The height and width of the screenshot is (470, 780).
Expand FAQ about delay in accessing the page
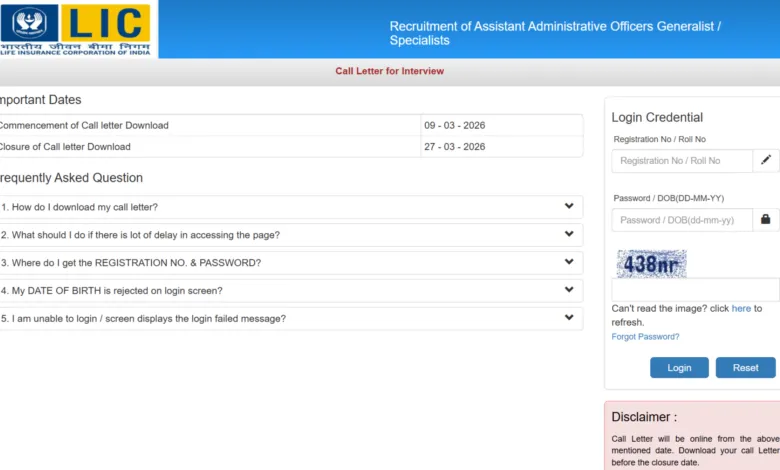coord(290,235)
